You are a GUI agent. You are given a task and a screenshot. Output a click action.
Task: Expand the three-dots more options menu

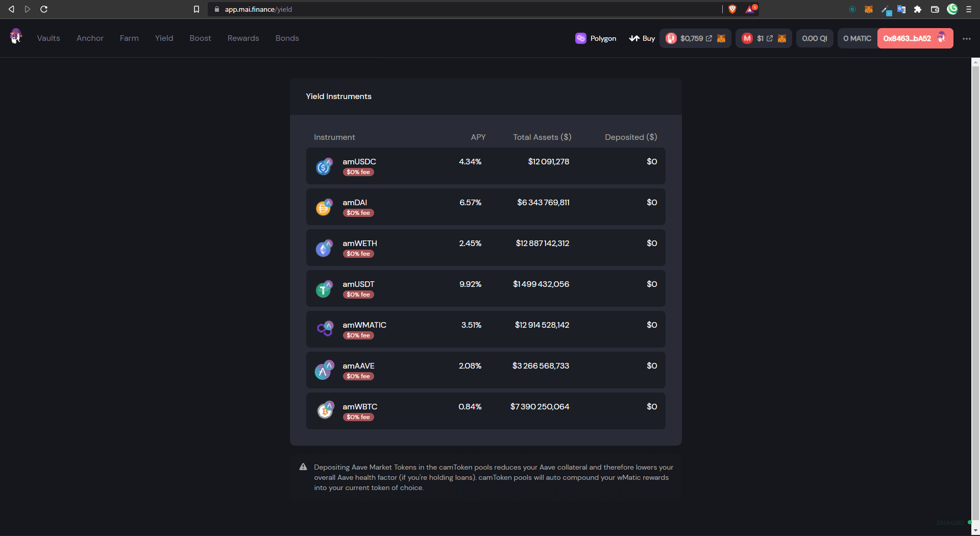[x=966, y=38]
